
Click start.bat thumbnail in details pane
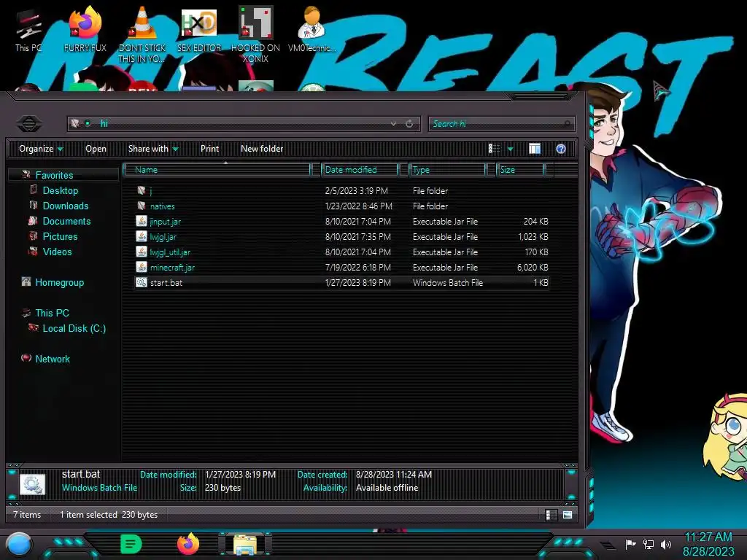pyautogui.click(x=32, y=484)
